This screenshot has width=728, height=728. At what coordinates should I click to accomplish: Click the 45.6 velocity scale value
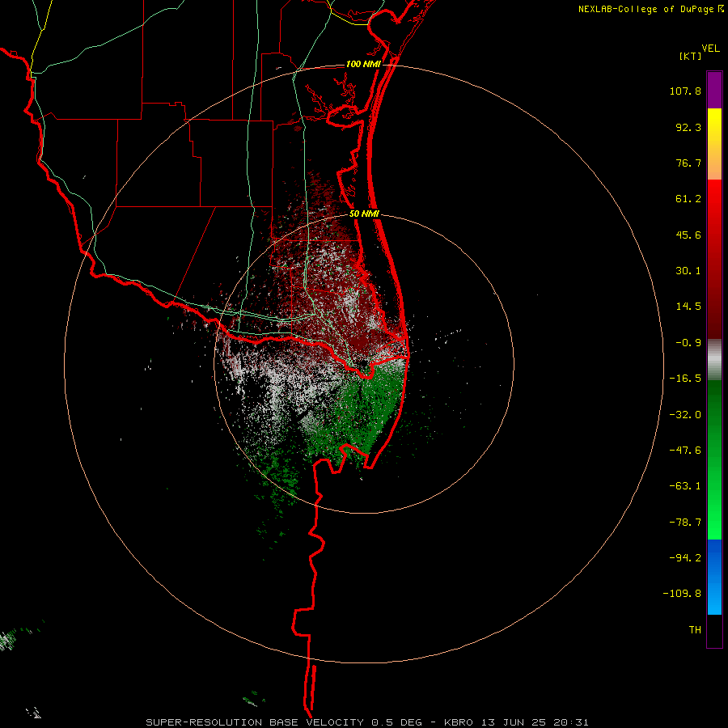688,235
